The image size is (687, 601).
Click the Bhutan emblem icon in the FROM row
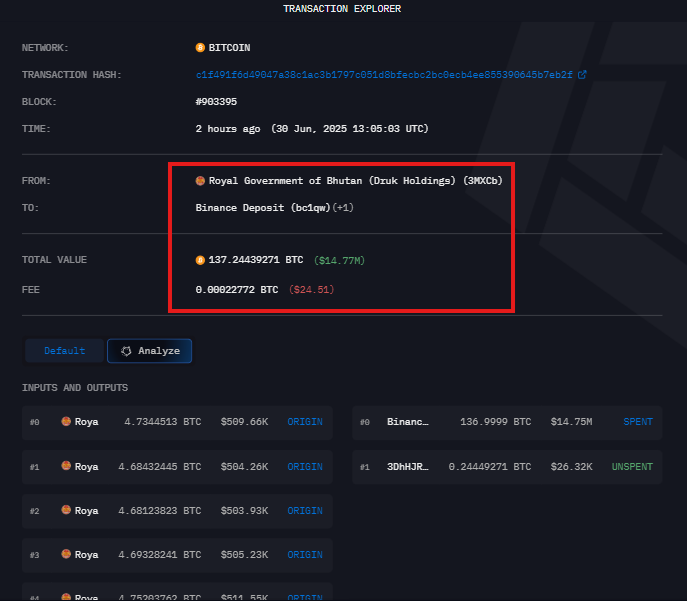[200, 180]
